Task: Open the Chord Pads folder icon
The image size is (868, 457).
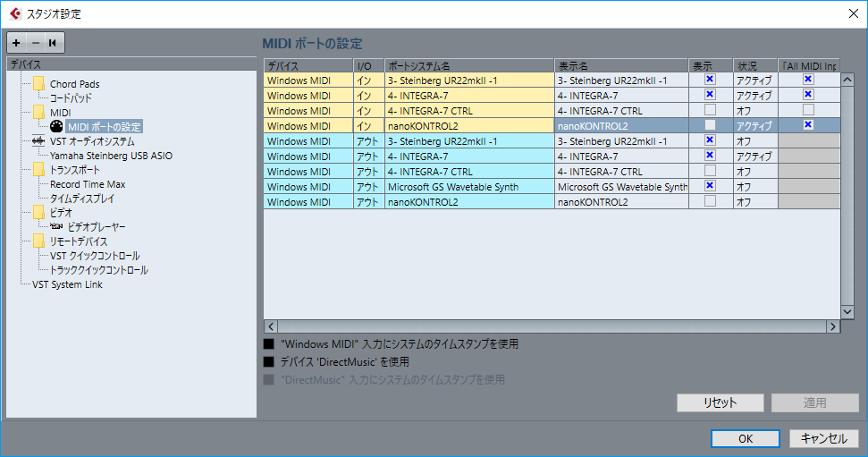Action: (38, 84)
